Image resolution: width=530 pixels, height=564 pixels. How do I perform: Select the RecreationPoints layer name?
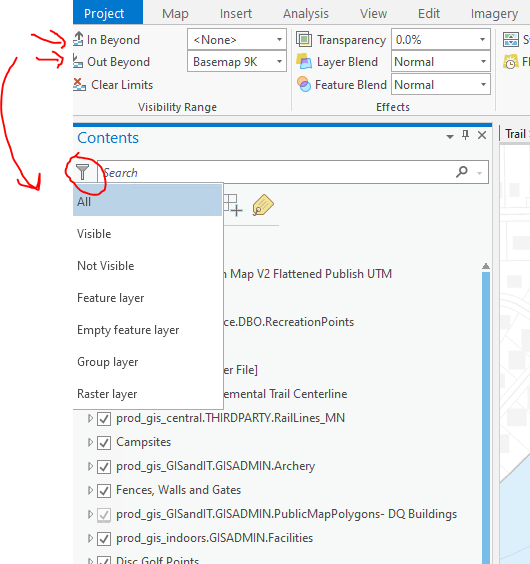(x=289, y=322)
